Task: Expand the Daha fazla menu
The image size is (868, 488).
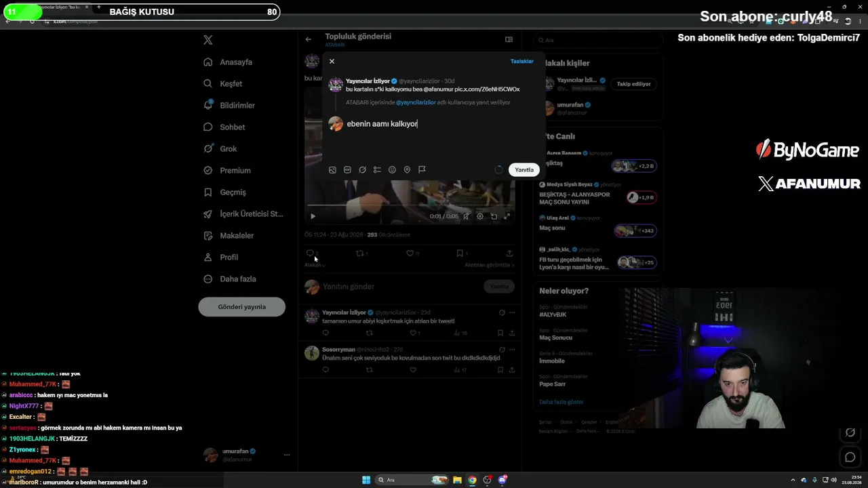Action: (230, 279)
